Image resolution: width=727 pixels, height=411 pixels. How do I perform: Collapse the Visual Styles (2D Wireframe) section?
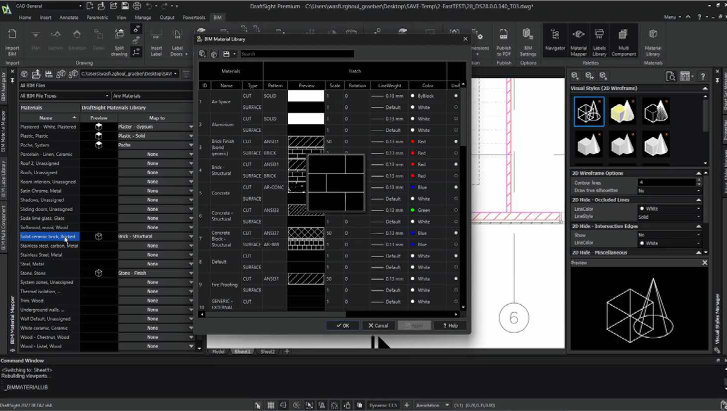point(705,88)
